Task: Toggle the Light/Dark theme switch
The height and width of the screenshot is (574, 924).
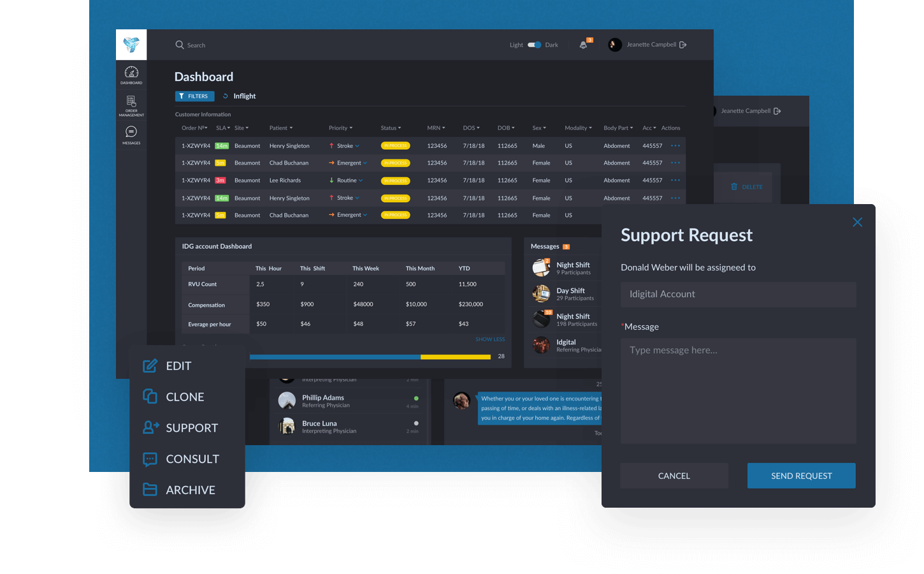Action: [534, 45]
